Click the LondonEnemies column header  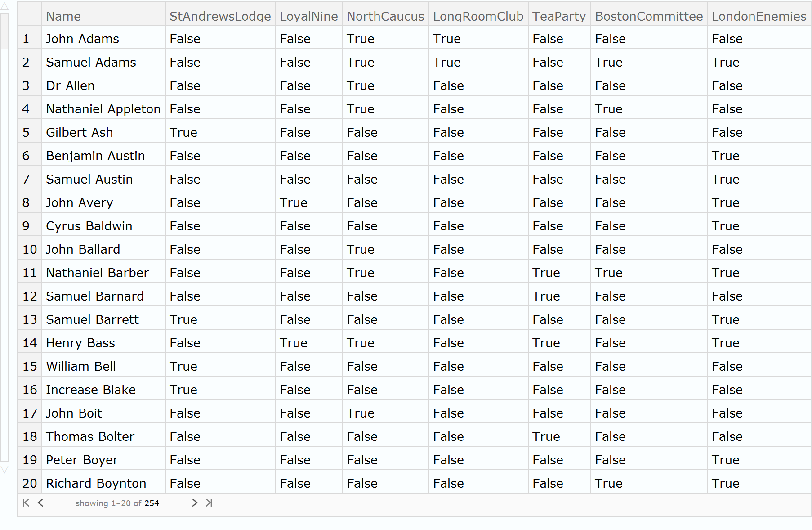(x=758, y=16)
